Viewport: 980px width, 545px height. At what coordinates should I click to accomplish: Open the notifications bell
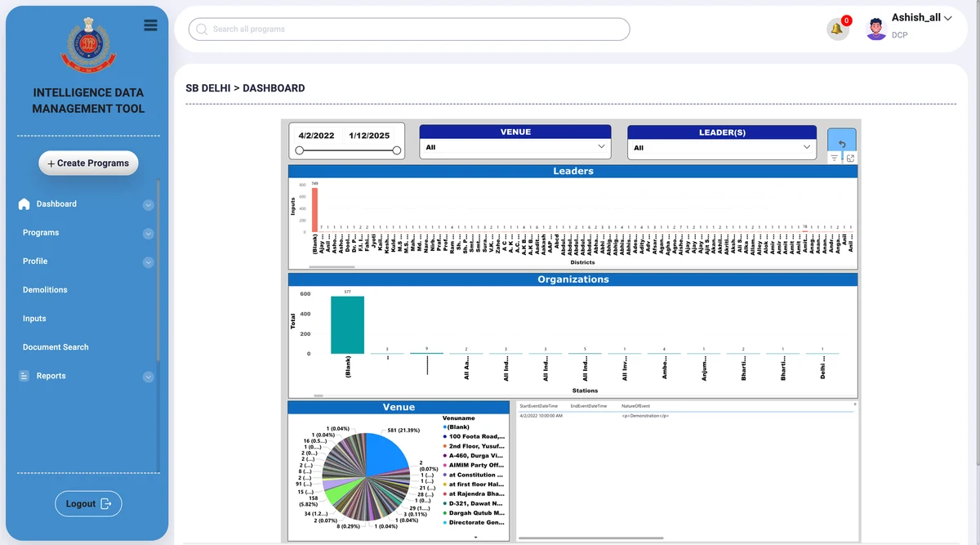tap(836, 29)
